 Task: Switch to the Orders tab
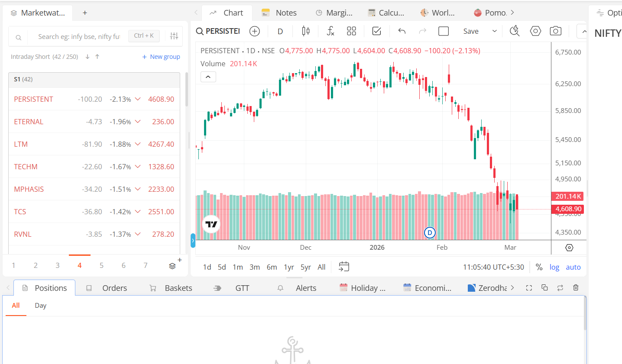tap(114, 288)
